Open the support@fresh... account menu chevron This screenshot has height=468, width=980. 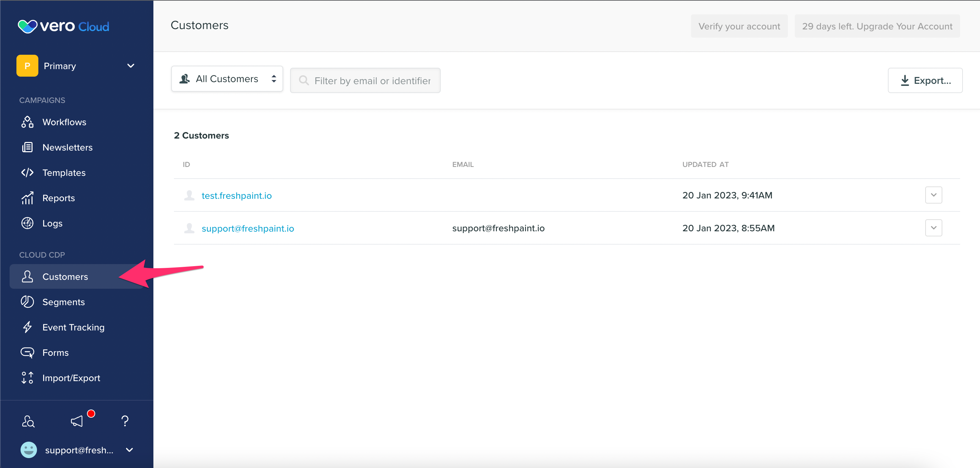(129, 450)
